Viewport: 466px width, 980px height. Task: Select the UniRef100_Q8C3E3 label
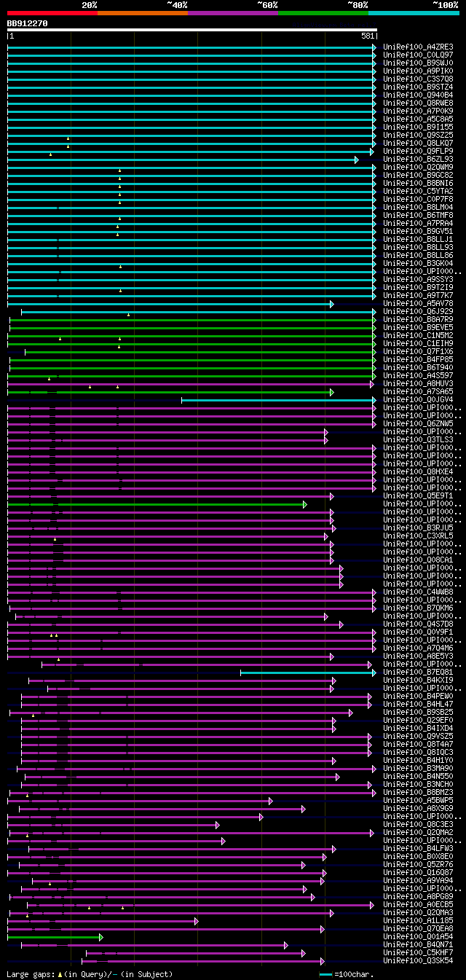point(418,824)
